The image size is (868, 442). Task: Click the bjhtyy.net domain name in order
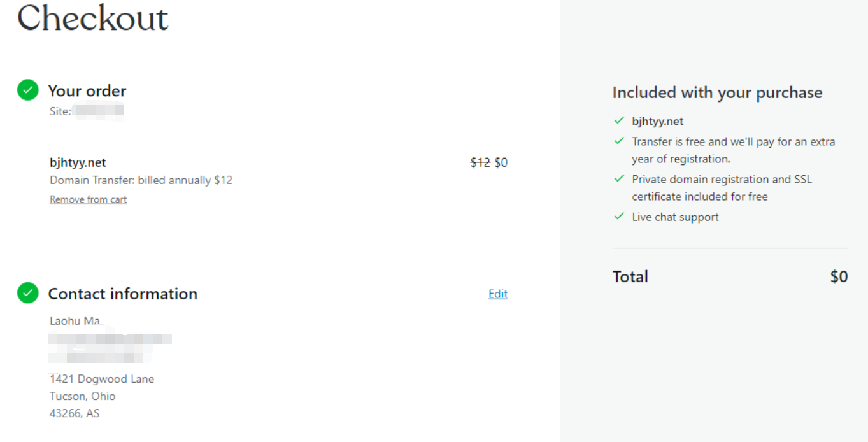(78, 162)
